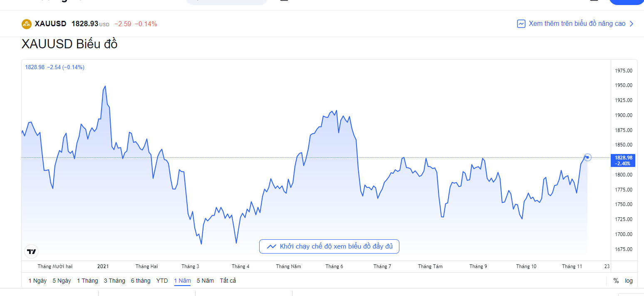This screenshot has height=296, width=644.
Task: Switch to the 6 tháng range
Action: [141, 281]
